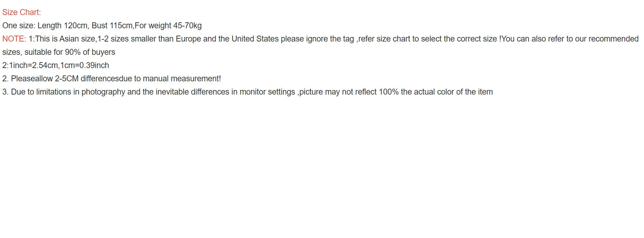Click the word "Europe" in the note
The height and width of the screenshot is (238, 644).
pyautogui.click(x=188, y=39)
